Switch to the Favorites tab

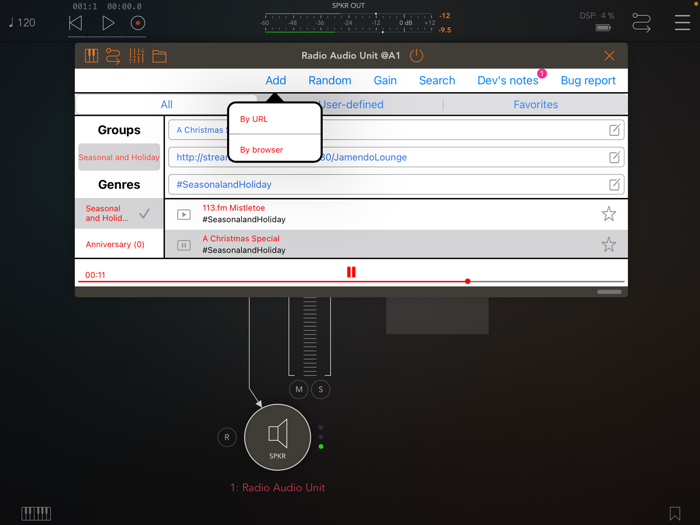point(535,104)
